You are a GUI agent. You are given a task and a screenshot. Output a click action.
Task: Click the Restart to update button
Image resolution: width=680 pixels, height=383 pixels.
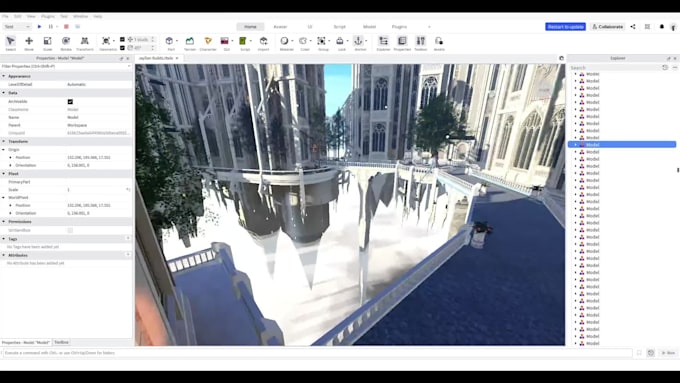click(x=566, y=26)
